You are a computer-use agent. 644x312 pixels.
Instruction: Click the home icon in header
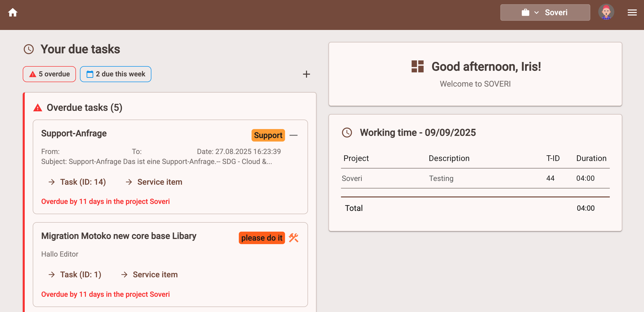12,12
